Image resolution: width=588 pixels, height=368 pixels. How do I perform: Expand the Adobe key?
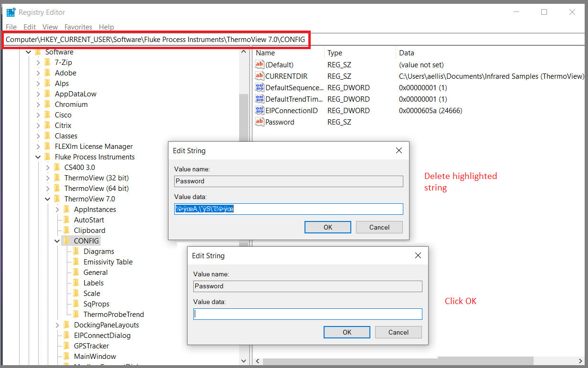[38, 73]
